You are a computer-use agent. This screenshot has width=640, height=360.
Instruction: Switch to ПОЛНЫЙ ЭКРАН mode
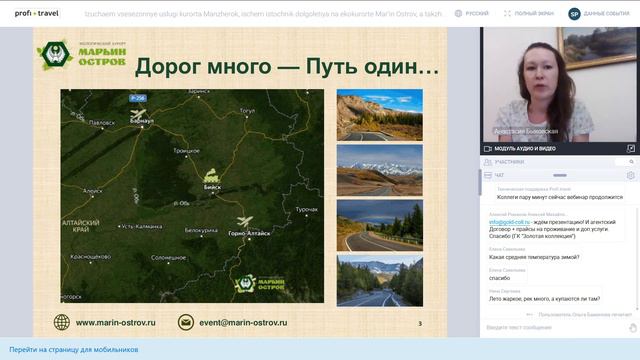[x=534, y=13]
